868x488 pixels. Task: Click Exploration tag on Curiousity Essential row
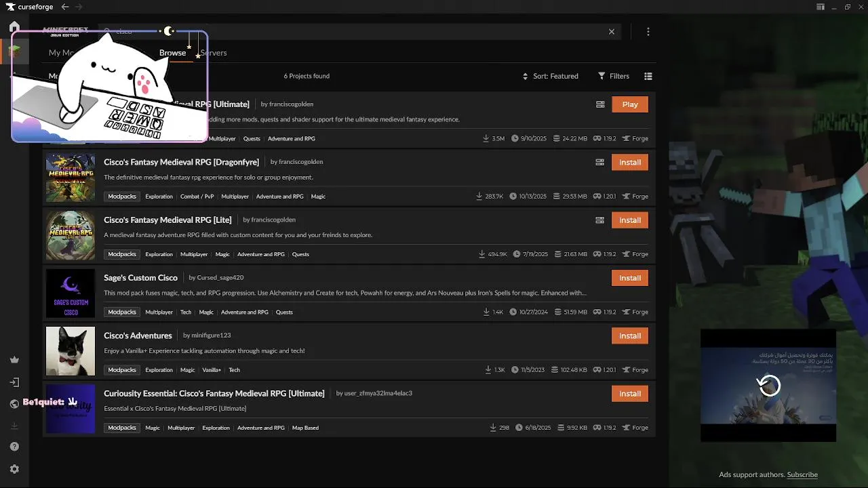pyautogui.click(x=216, y=428)
